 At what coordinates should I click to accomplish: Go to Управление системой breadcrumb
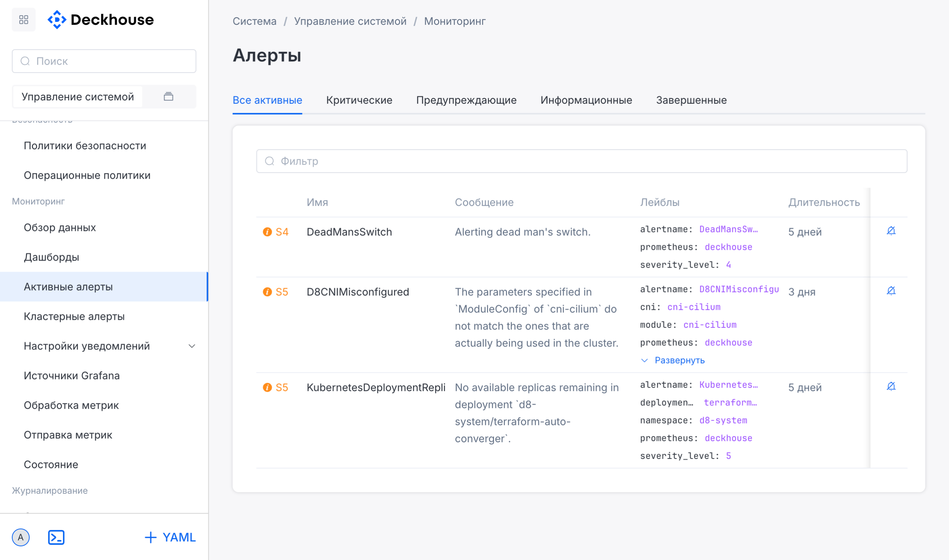coord(350,21)
